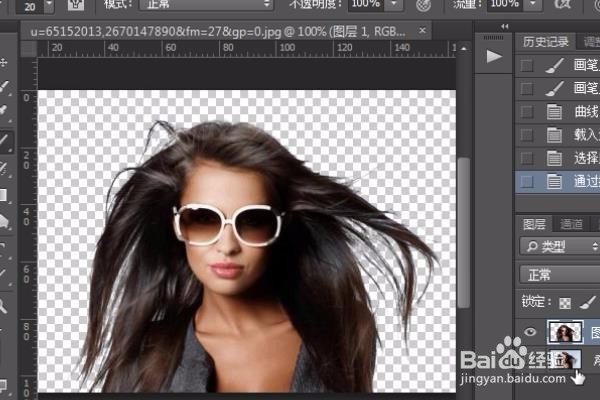Screen dimensions: 600x400
Task: Select the 选择 history state
Action: pos(558,158)
